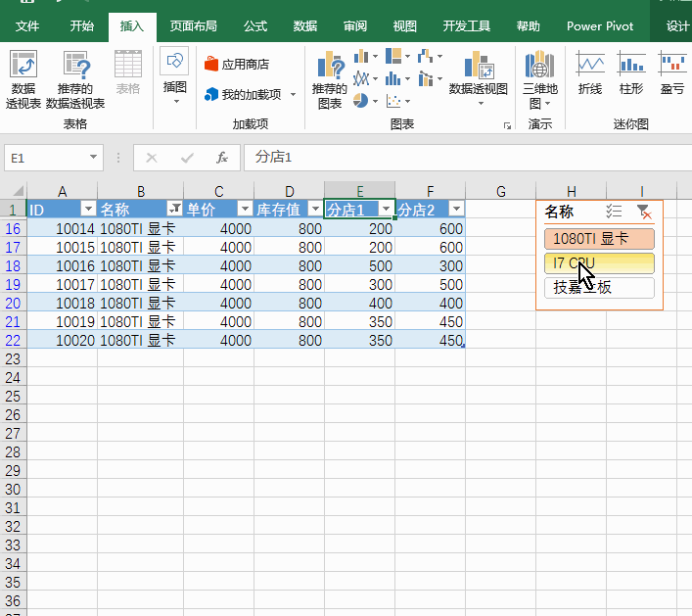Click the 表格 table icon

click(128, 73)
